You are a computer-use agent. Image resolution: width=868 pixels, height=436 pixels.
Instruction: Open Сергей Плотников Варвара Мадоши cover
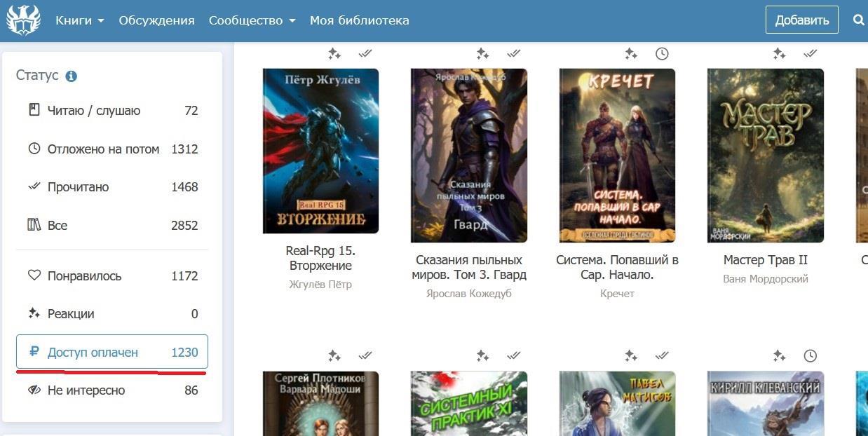320,404
